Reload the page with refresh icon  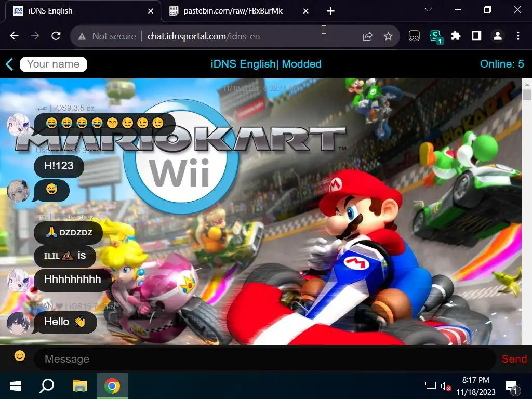click(x=56, y=36)
